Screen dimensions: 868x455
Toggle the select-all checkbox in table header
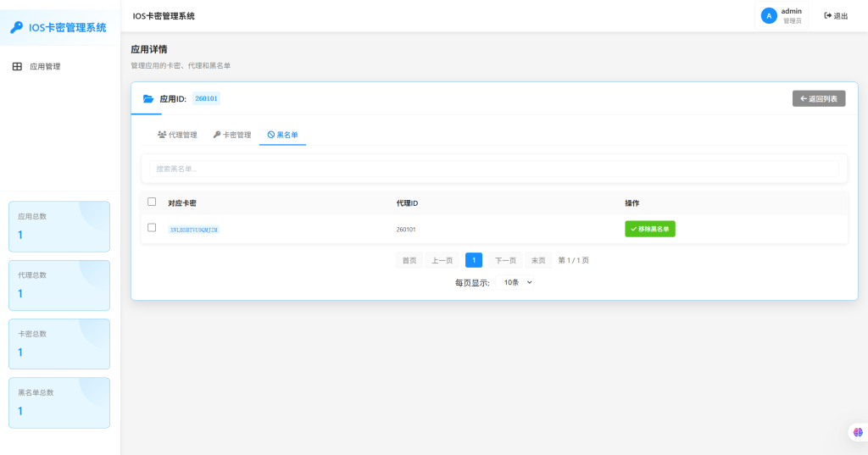pyautogui.click(x=152, y=202)
